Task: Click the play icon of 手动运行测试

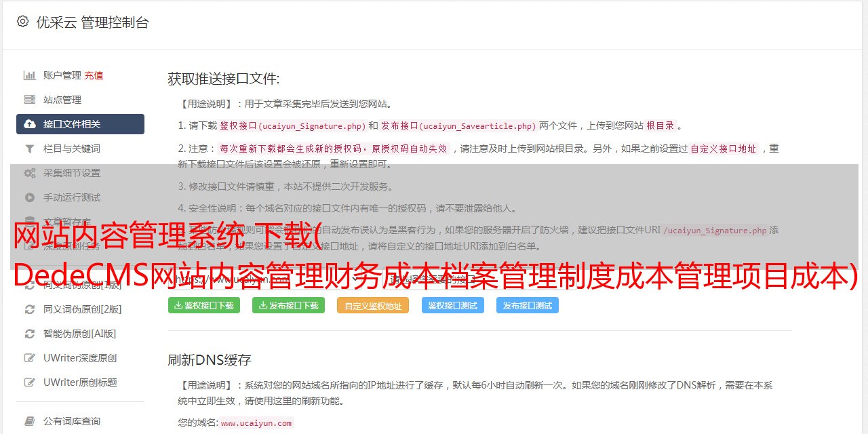Action: click(x=30, y=197)
